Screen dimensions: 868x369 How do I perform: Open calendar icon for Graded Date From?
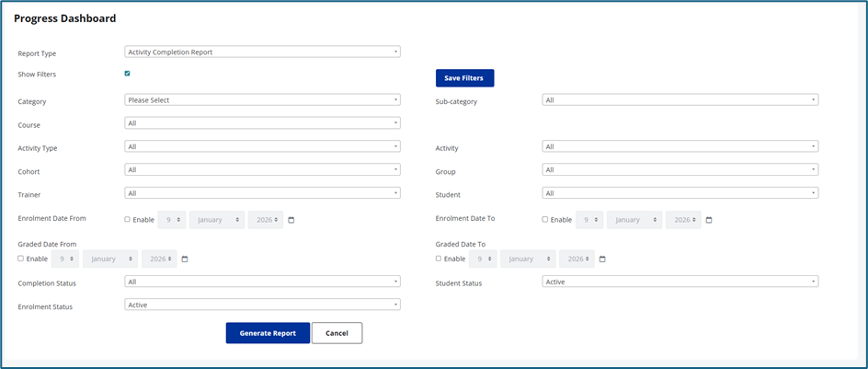pyautogui.click(x=185, y=259)
